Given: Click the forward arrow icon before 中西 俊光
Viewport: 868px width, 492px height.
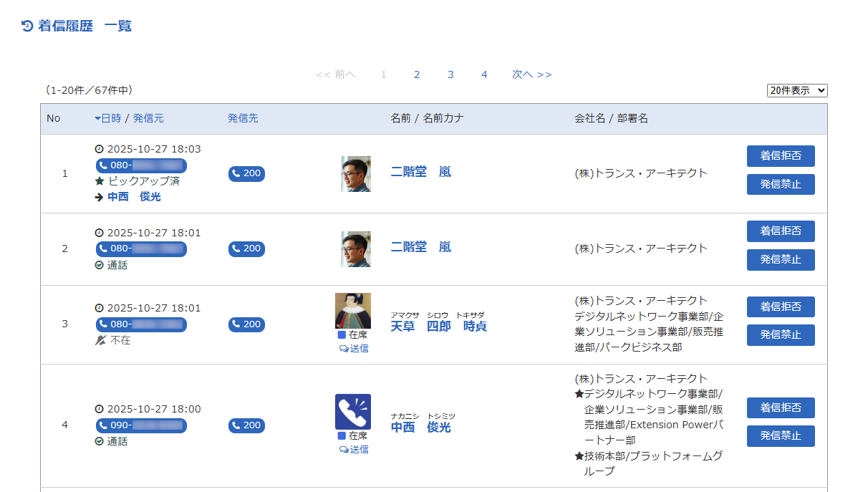Looking at the screenshot, I should tap(100, 197).
